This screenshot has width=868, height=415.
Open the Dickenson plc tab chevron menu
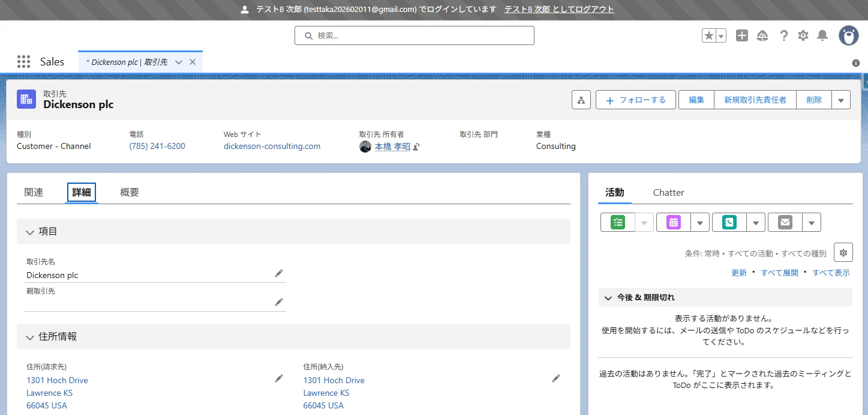[179, 62]
